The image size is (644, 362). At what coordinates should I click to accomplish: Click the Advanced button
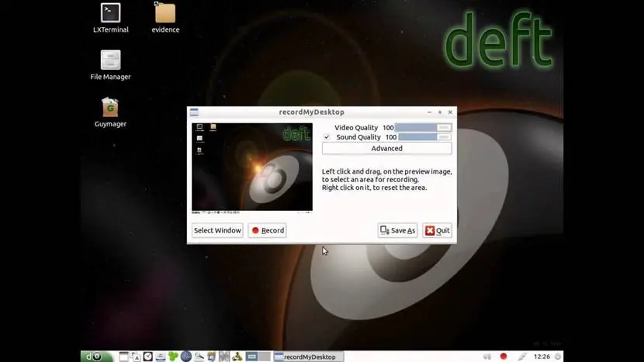387,149
